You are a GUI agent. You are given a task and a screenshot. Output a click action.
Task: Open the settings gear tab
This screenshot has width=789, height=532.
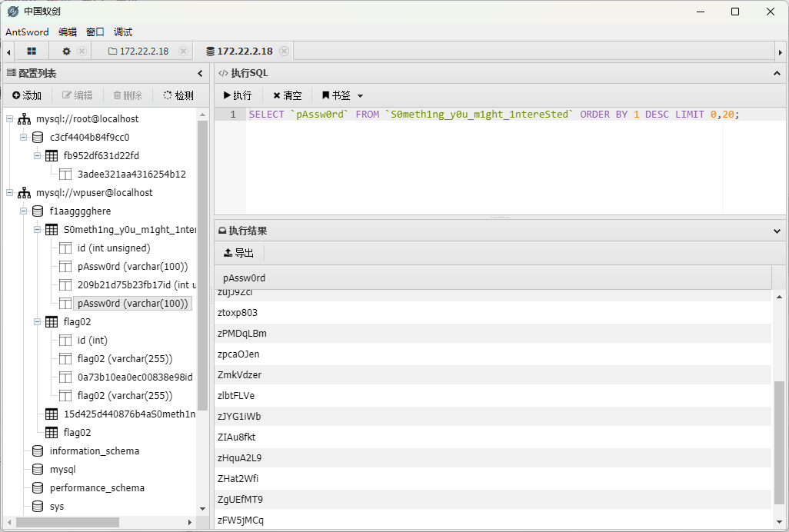(66, 52)
